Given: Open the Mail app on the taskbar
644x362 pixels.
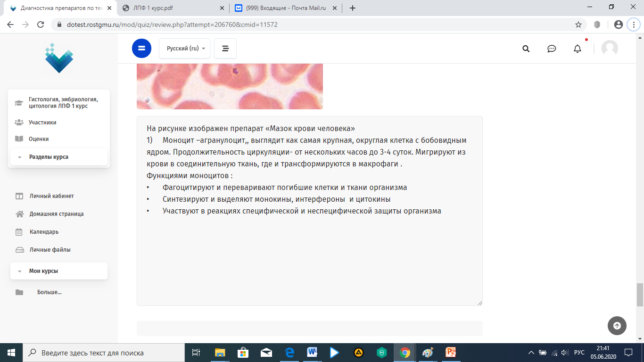Looking at the screenshot, I should pyautogui.click(x=266, y=353).
